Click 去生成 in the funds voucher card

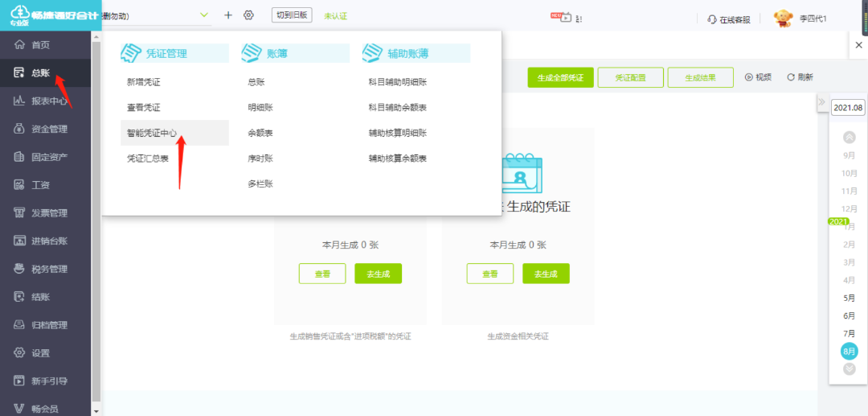pos(546,274)
